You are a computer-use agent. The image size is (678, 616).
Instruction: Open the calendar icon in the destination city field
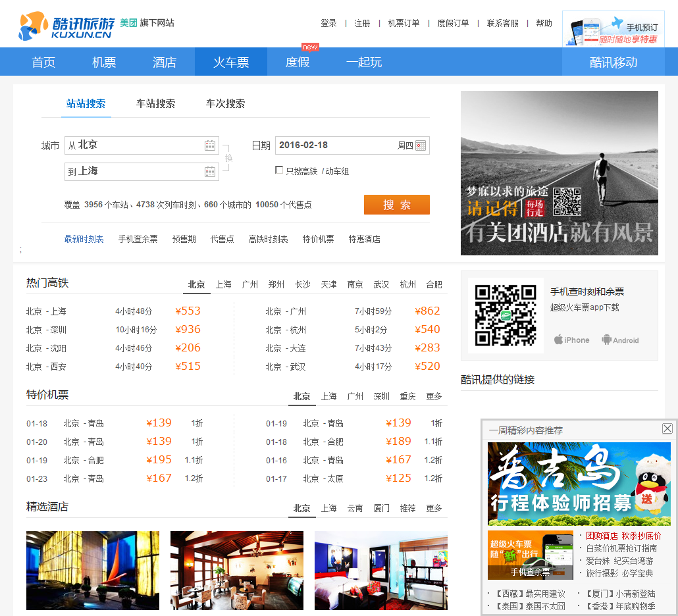(210, 172)
